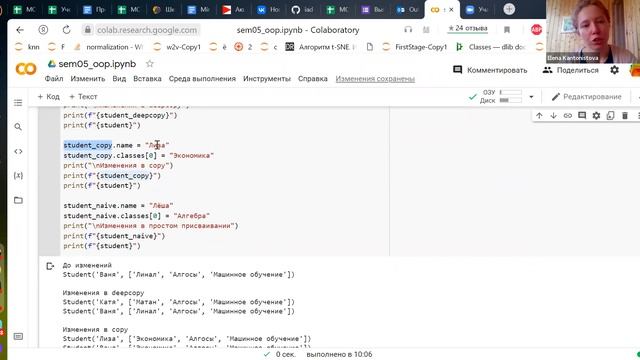The image size is (640, 360).
Task: Star the sem05_oop.ipynb notebook
Action: (x=150, y=64)
